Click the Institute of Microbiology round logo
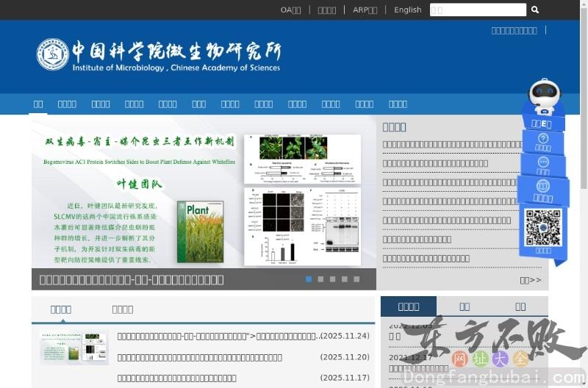This screenshot has height=388, width=588. pos(53,54)
